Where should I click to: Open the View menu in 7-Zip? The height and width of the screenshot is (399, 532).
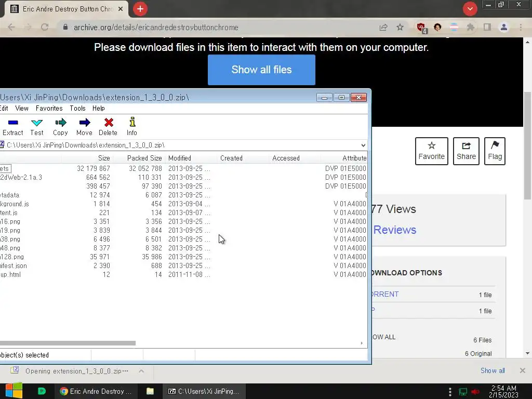point(22,108)
